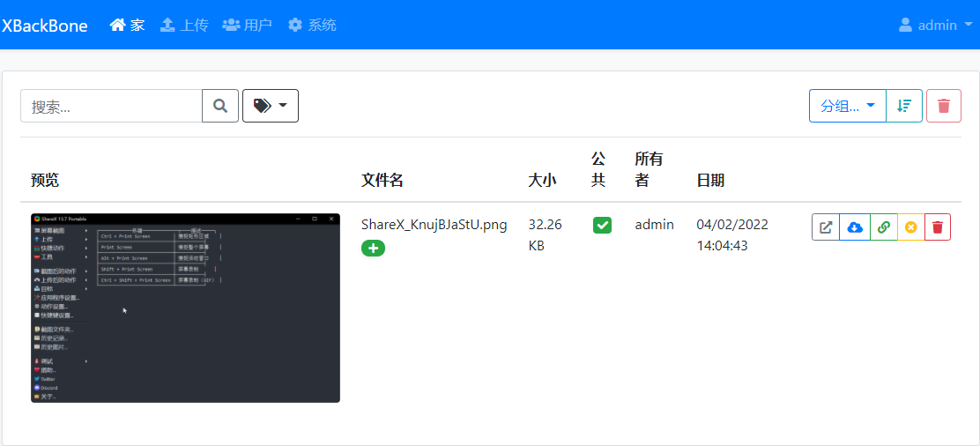Open 系统 system settings menu
This screenshot has width=980, height=446.
point(313,25)
